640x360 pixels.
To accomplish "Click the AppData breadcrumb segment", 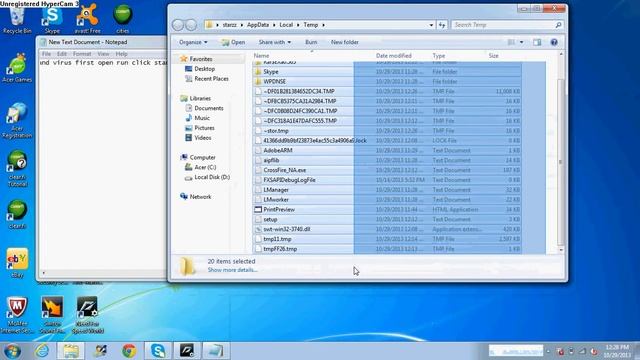I will (258, 25).
